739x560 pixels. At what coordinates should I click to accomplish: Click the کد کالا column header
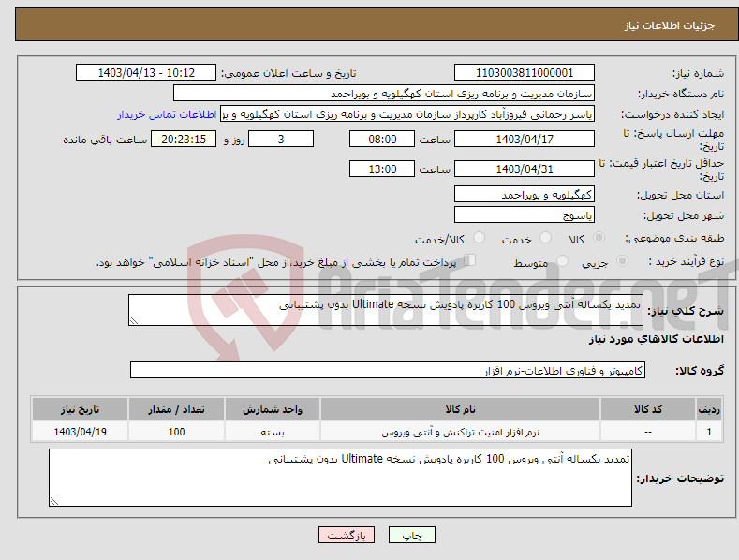click(x=647, y=409)
